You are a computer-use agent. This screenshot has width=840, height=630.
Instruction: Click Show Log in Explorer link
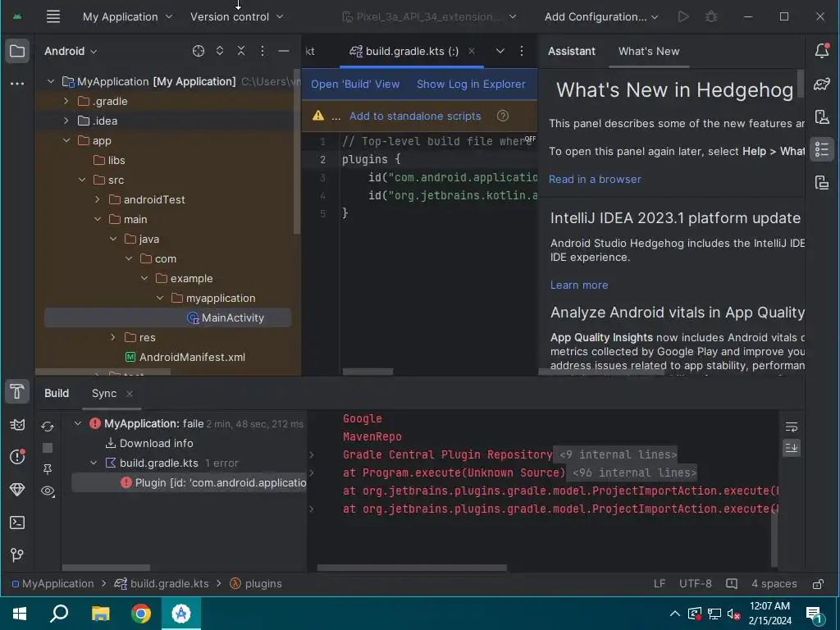[471, 84]
